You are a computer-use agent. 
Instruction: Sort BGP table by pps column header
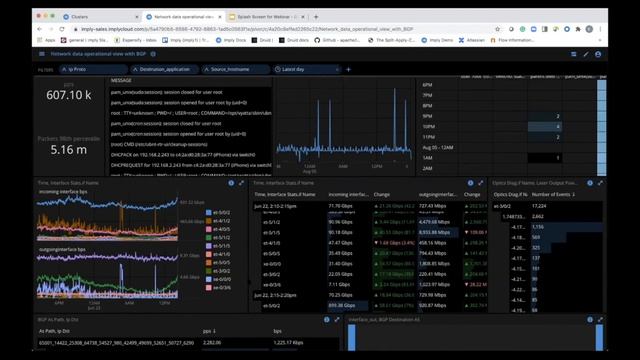209,331
